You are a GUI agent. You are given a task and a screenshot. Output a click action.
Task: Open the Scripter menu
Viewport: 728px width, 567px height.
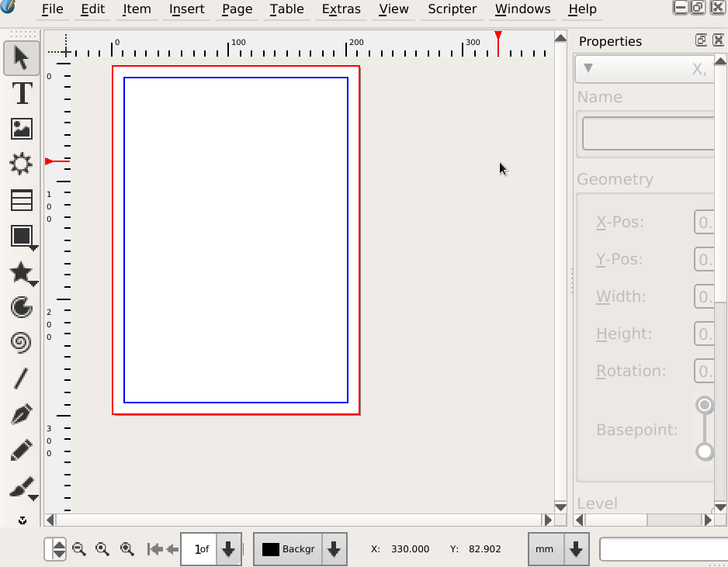click(x=452, y=9)
